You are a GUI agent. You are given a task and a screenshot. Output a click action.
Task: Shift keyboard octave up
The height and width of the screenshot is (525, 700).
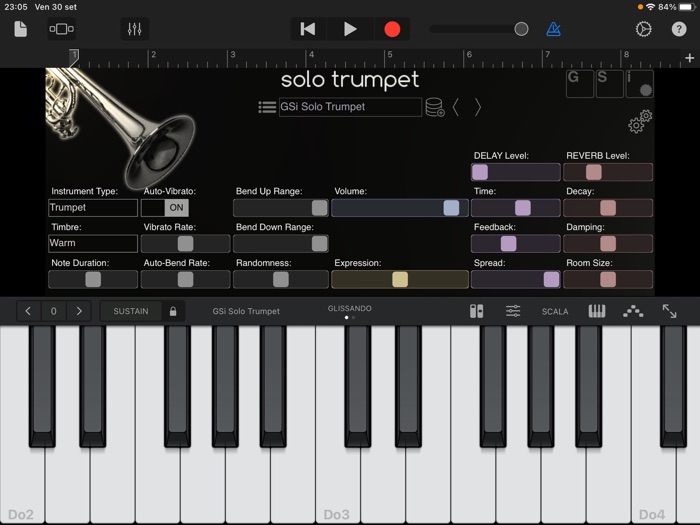coord(79,311)
